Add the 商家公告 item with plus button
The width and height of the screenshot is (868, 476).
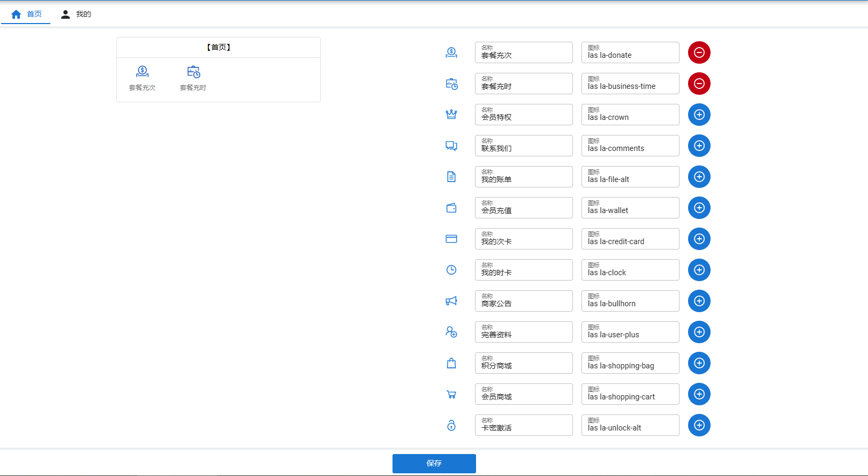[x=699, y=301]
